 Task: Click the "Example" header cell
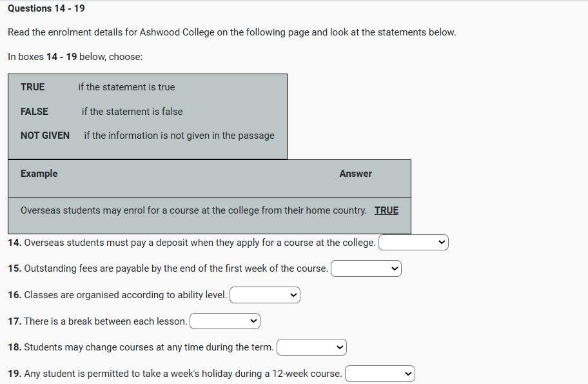[39, 174]
